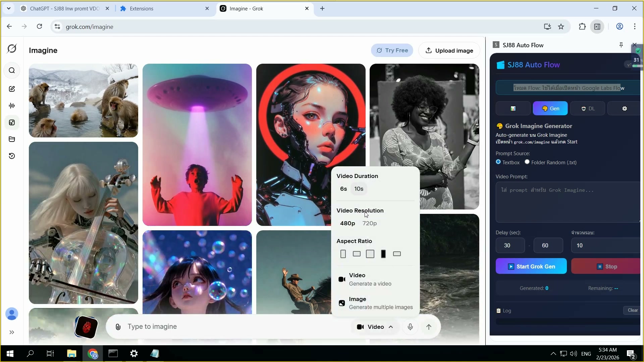
Task: Click the Grok logo in sidebar
Action: 12,49
